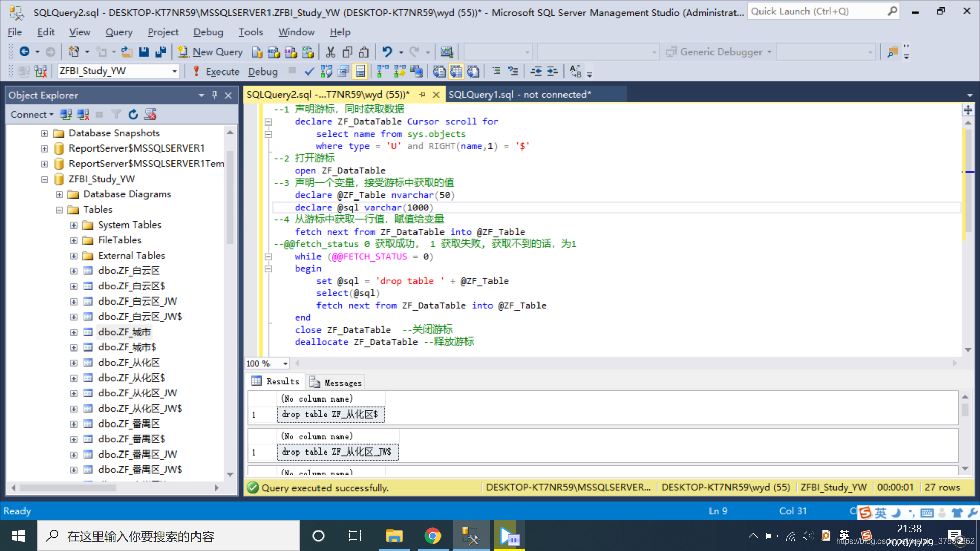The width and height of the screenshot is (980, 551).
Task: Collapse the Tables folder node
Action: coord(59,210)
